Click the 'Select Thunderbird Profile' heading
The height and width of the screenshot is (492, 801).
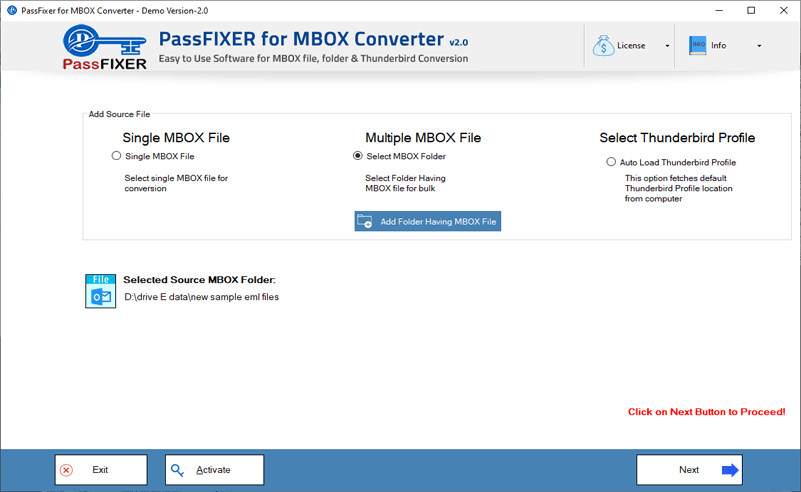pyautogui.click(x=677, y=137)
